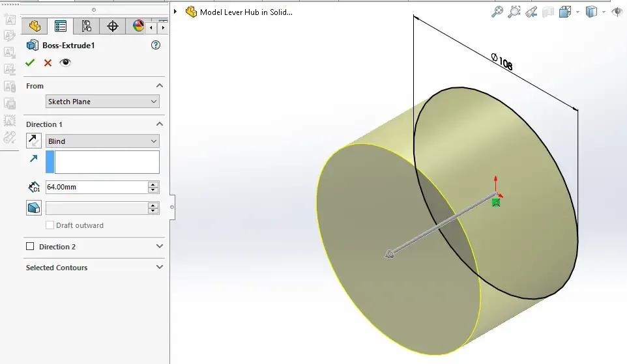Click the Section View icon
The width and height of the screenshot is (627, 364).
pyautogui.click(x=548, y=12)
